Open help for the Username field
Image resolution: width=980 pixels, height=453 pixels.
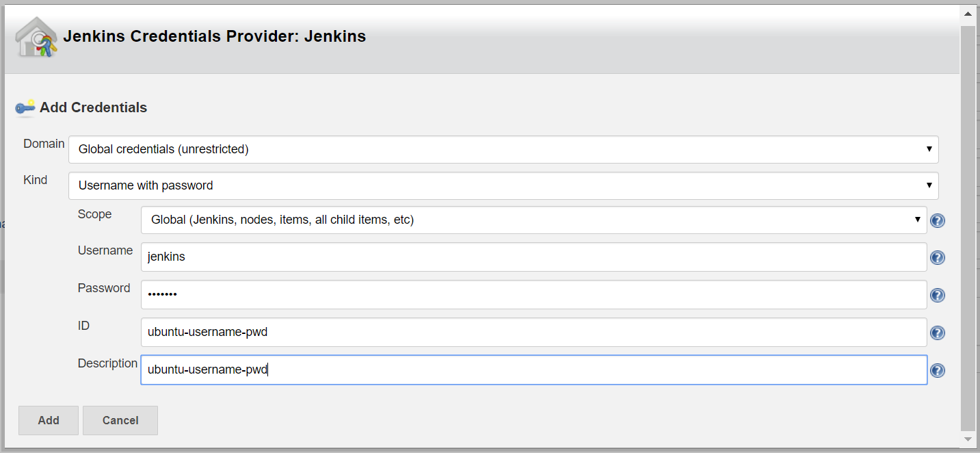(x=938, y=258)
